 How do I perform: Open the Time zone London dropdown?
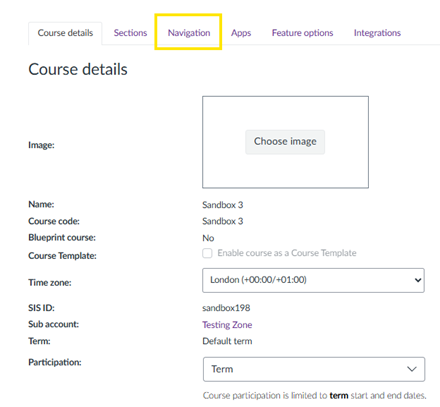pos(313,280)
